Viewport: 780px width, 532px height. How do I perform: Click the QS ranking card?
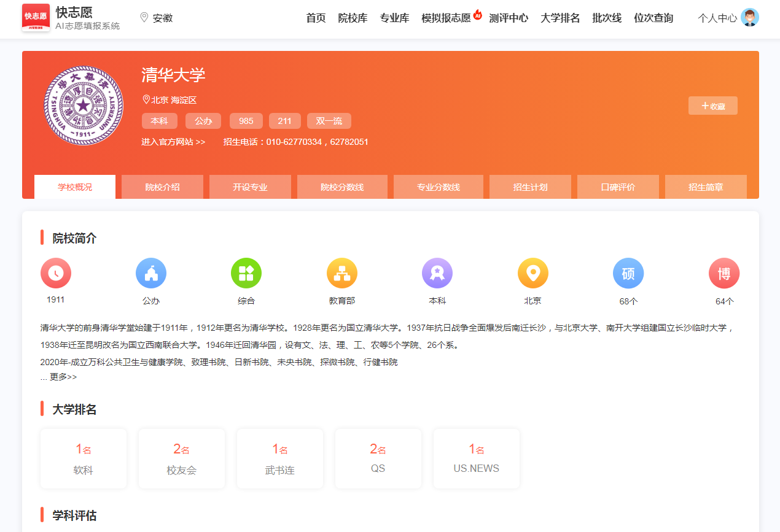click(x=378, y=458)
